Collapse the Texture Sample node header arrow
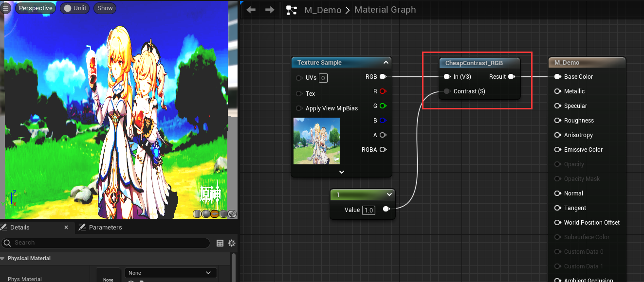 click(x=386, y=63)
